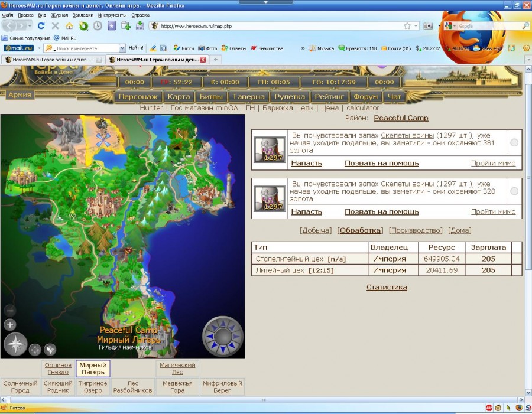Click the center-view arrows button on the map
The image size is (532, 414).
[x=35, y=350]
